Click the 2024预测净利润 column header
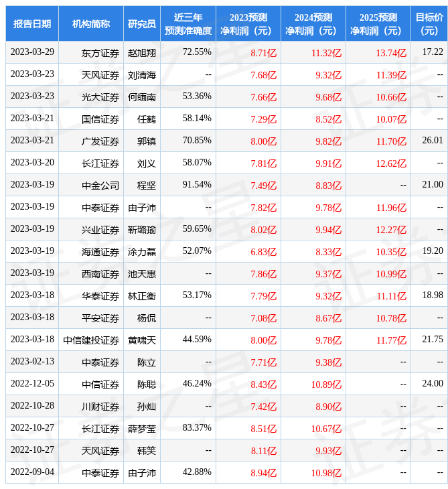 tap(313, 23)
